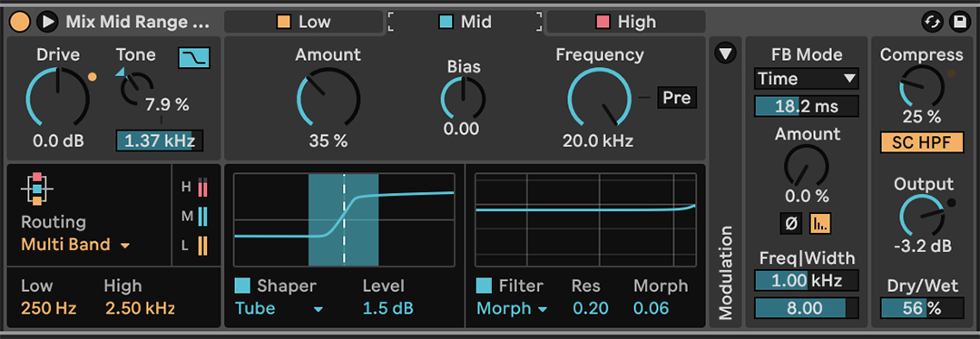Click the M band level meter
The height and width of the screenshot is (339, 980).
(x=202, y=217)
